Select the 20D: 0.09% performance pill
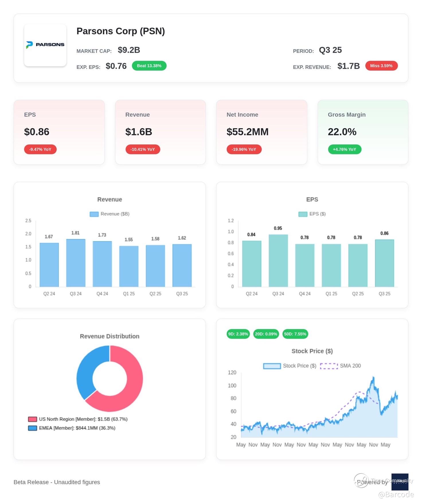Viewport: 422px width, 504px height. click(266, 334)
